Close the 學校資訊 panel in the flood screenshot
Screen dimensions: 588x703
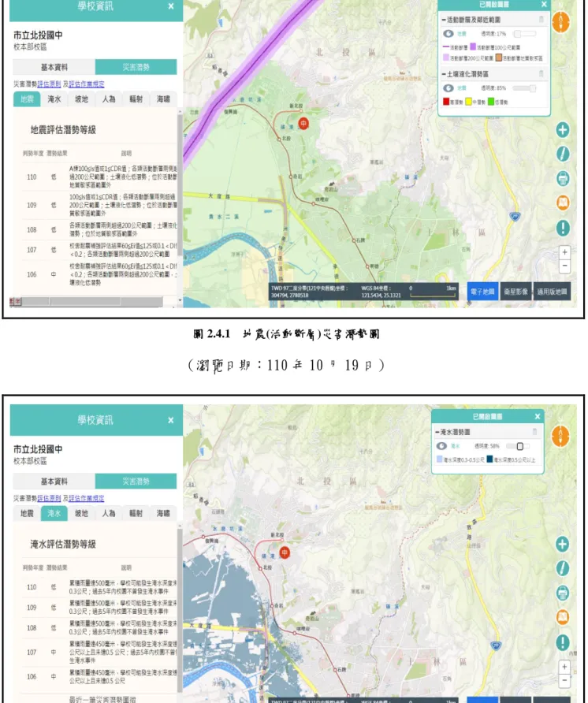(x=171, y=421)
